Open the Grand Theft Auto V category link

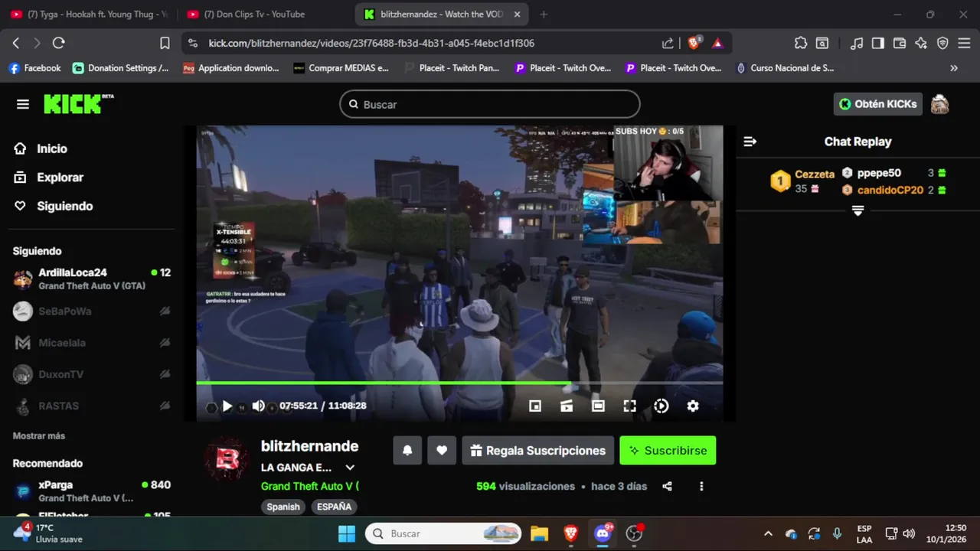(x=309, y=486)
